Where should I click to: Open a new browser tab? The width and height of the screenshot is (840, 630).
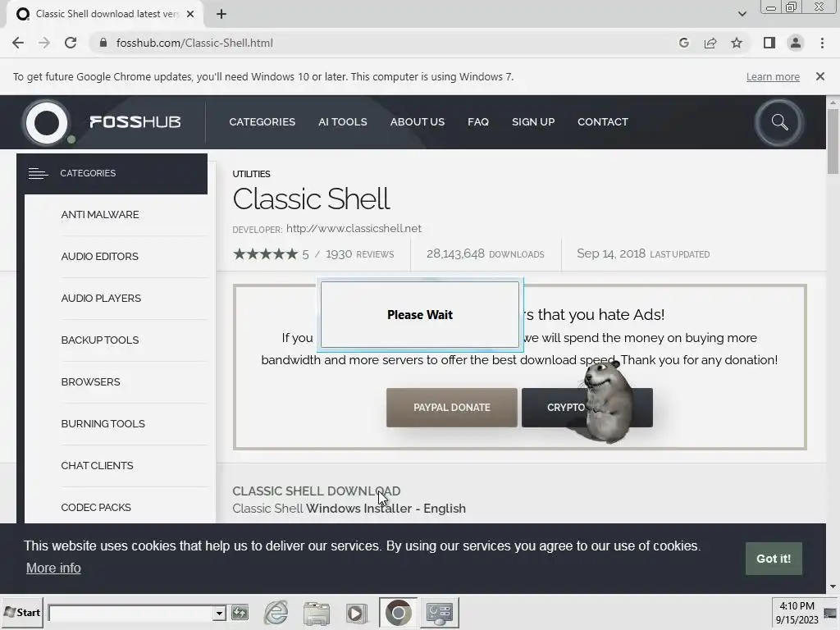coord(221,14)
